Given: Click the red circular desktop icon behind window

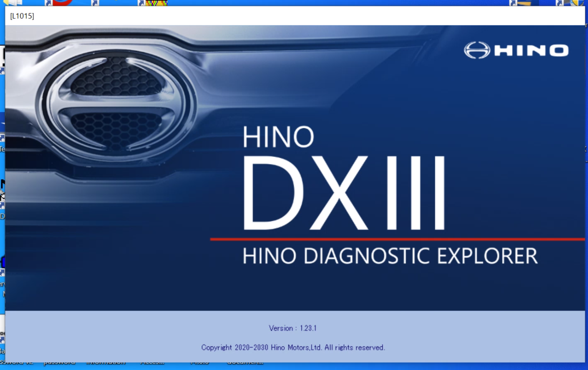Looking at the screenshot, I should click(63, 2).
